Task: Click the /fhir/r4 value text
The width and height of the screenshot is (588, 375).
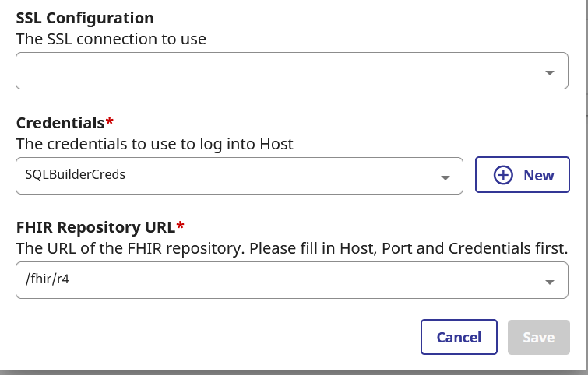Action: [x=48, y=279]
